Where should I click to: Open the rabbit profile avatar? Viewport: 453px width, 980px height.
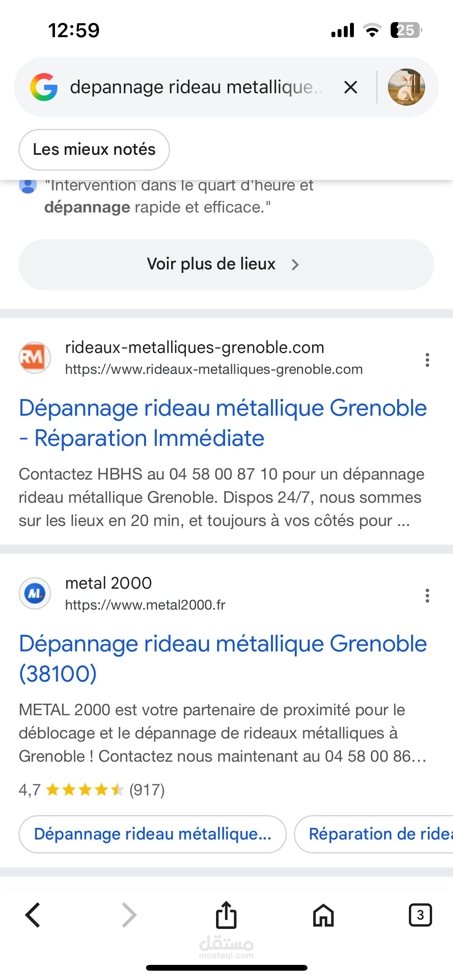click(x=406, y=87)
